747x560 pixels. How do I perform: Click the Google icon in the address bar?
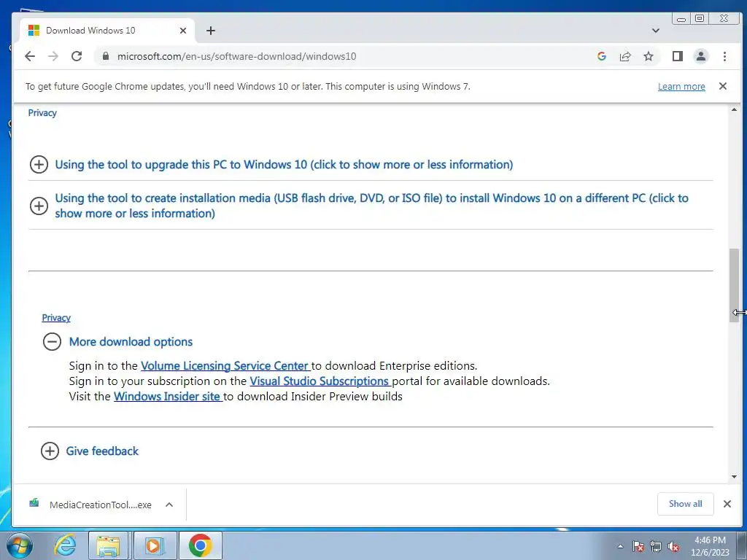coord(602,56)
